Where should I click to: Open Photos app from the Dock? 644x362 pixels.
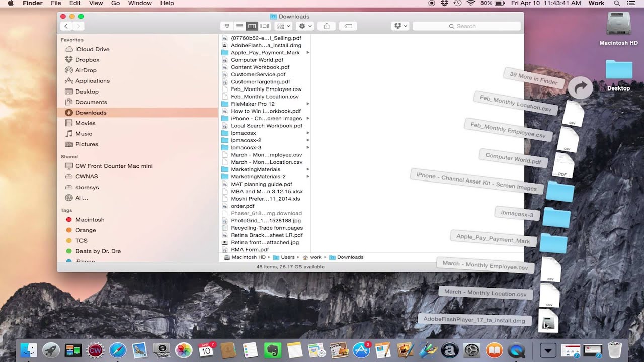click(x=183, y=350)
